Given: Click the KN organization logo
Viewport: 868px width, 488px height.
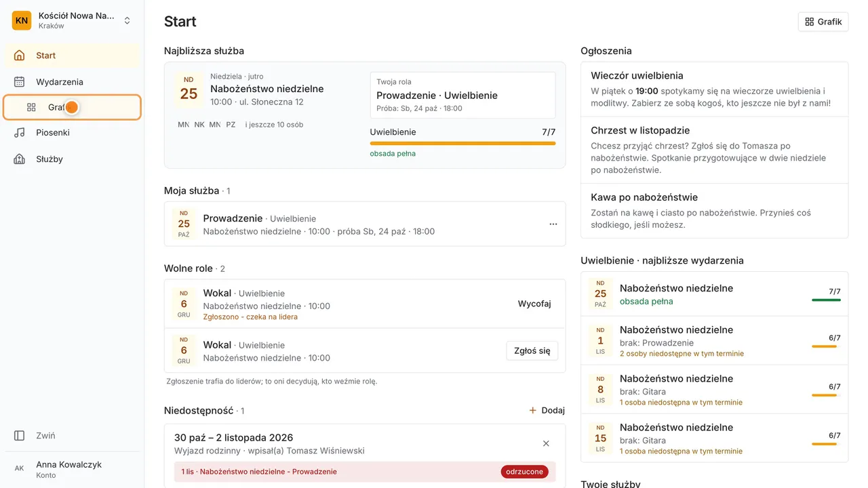Looking at the screenshot, I should 22,21.
